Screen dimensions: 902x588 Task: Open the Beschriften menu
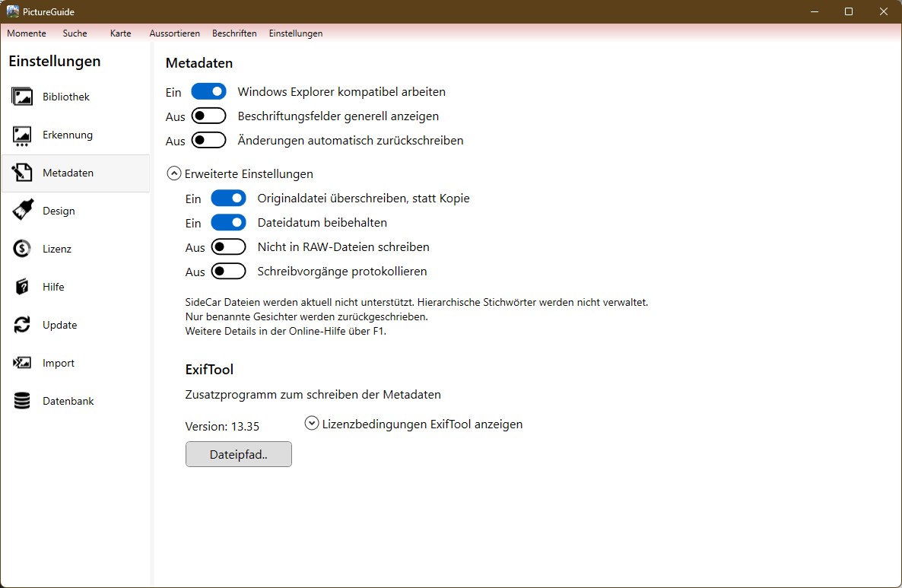pyautogui.click(x=234, y=33)
